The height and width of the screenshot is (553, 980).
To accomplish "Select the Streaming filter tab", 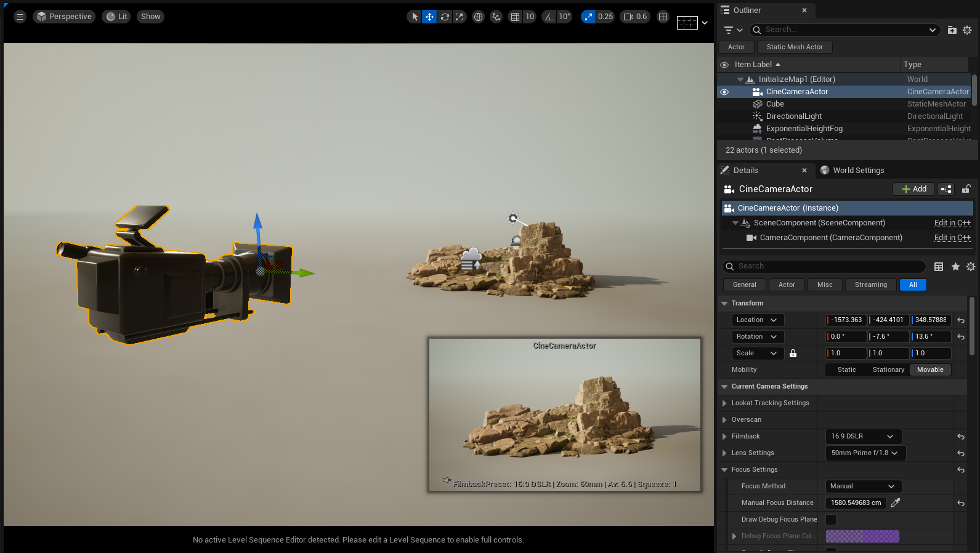I will click(870, 285).
